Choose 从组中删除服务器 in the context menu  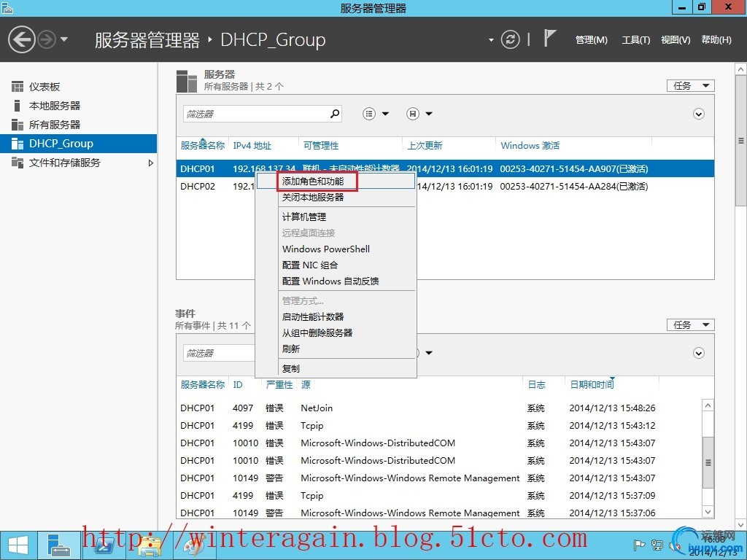coord(336,332)
